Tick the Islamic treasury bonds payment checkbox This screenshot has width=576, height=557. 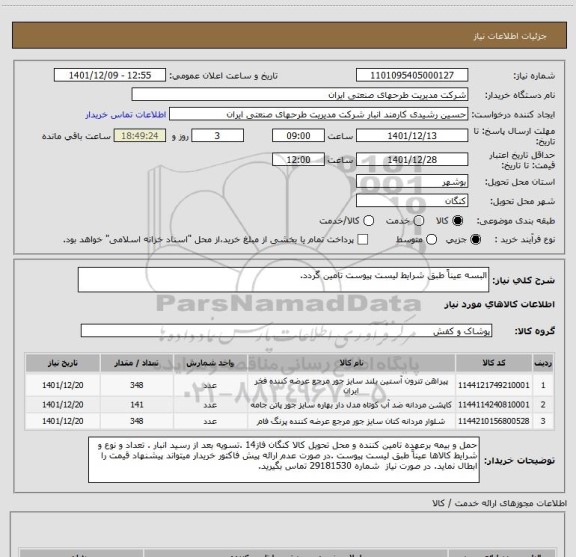click(363, 240)
